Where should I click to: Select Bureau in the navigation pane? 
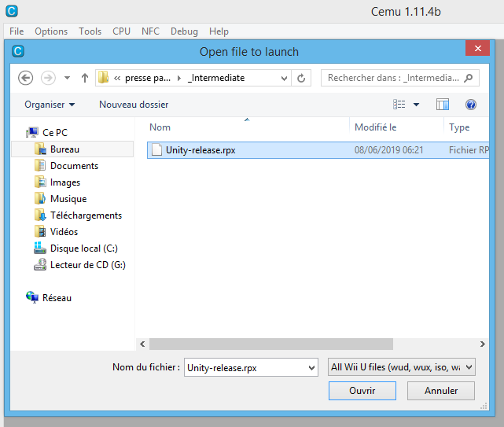tap(72, 149)
